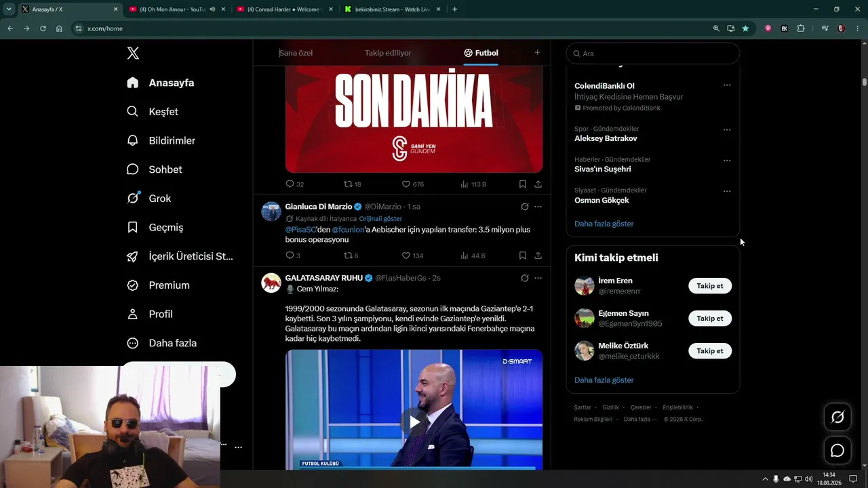The image size is (868, 488).
Task: Reply to the SON DAKİKA post
Action: tap(290, 184)
